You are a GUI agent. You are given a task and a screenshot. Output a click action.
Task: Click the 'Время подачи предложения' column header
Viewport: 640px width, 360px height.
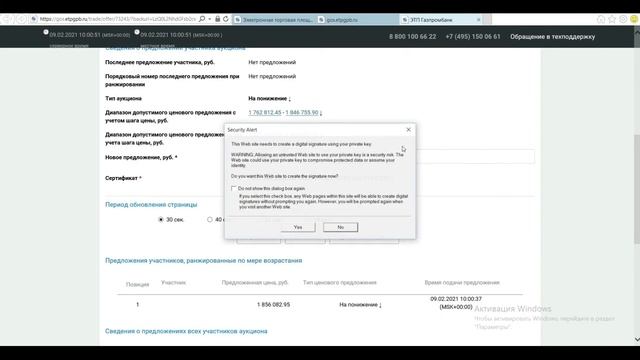462,282
